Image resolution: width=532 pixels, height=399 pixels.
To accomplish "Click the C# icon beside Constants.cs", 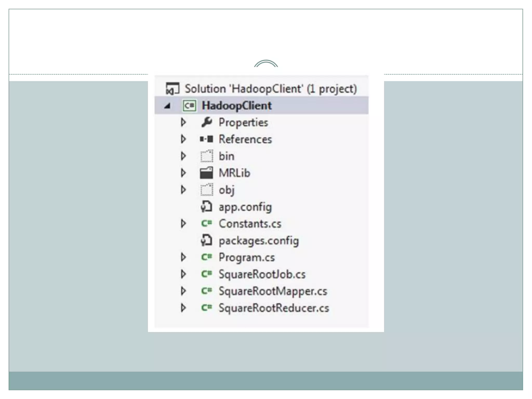I will (207, 223).
